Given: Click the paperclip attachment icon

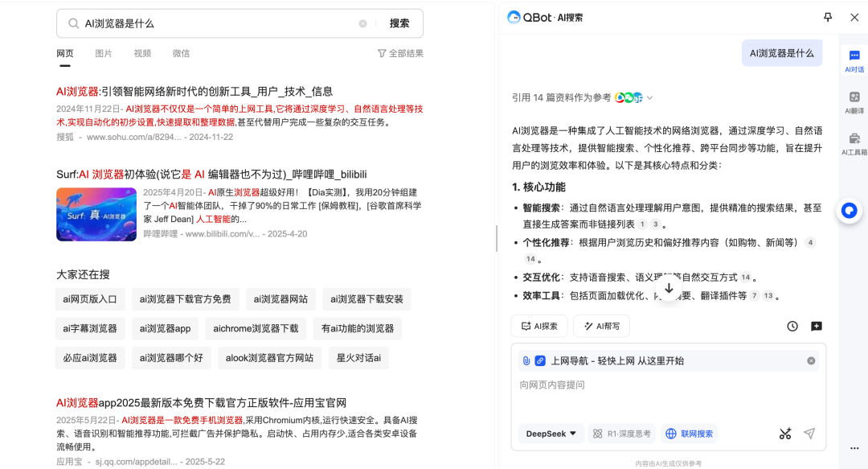Looking at the screenshot, I should 526,360.
